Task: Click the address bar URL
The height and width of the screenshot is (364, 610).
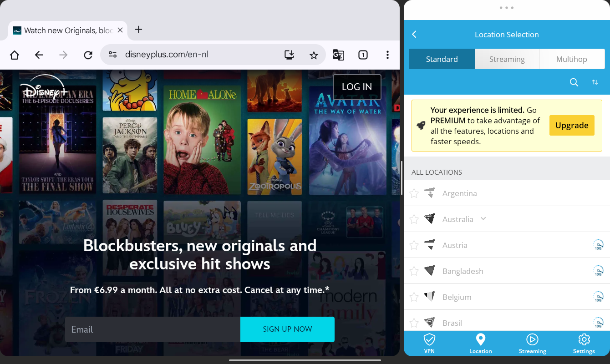Action: 167,55
